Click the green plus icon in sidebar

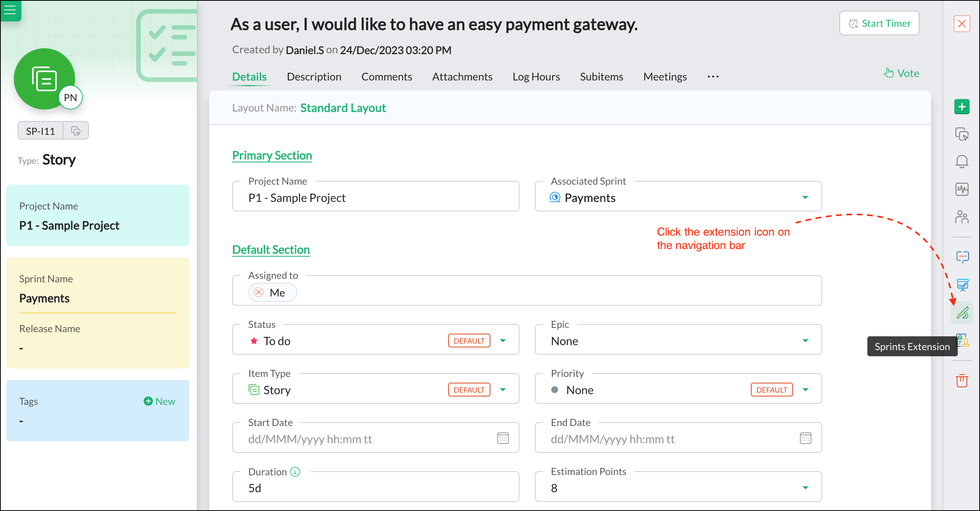pyautogui.click(x=962, y=106)
